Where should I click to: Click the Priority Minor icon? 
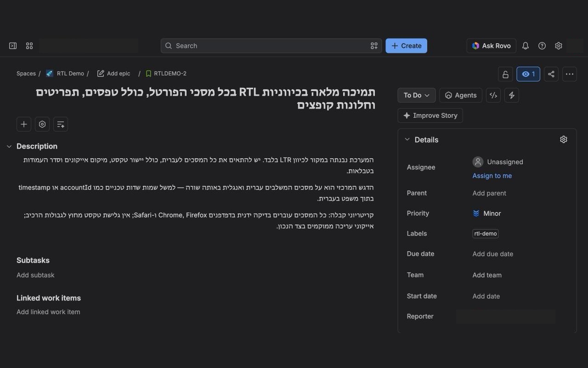point(476,213)
